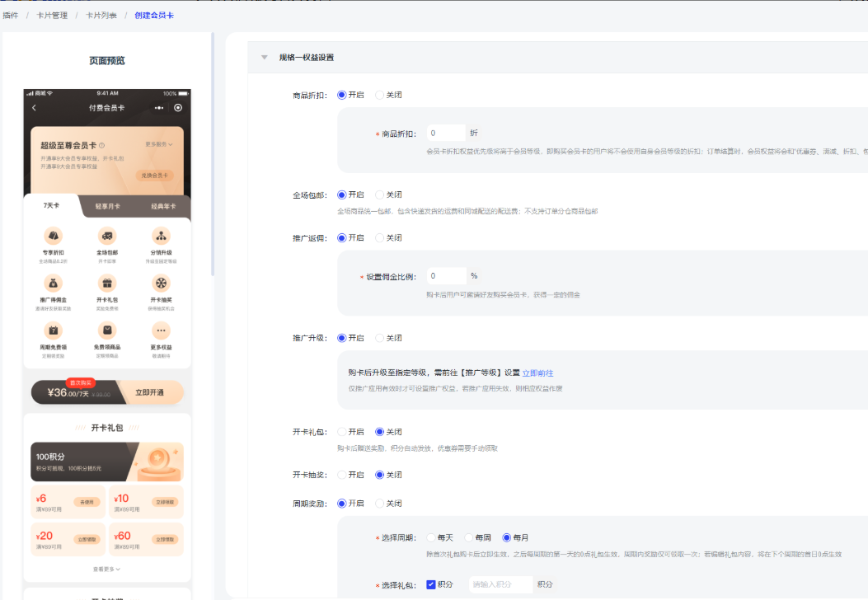Click the 专享折扣 icon in preview

[x=54, y=237]
